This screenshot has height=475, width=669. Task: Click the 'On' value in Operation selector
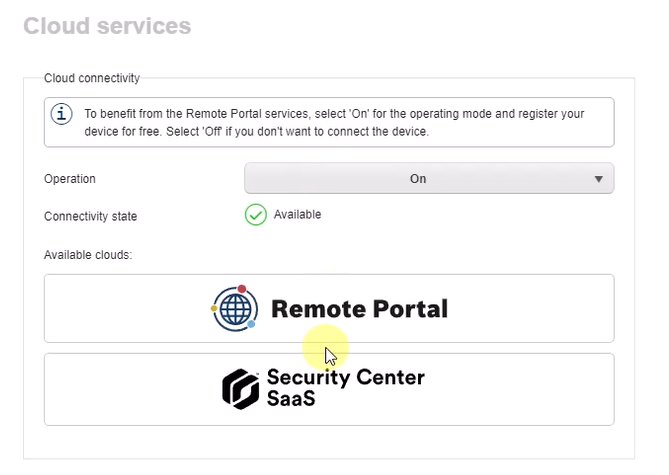[x=418, y=179]
